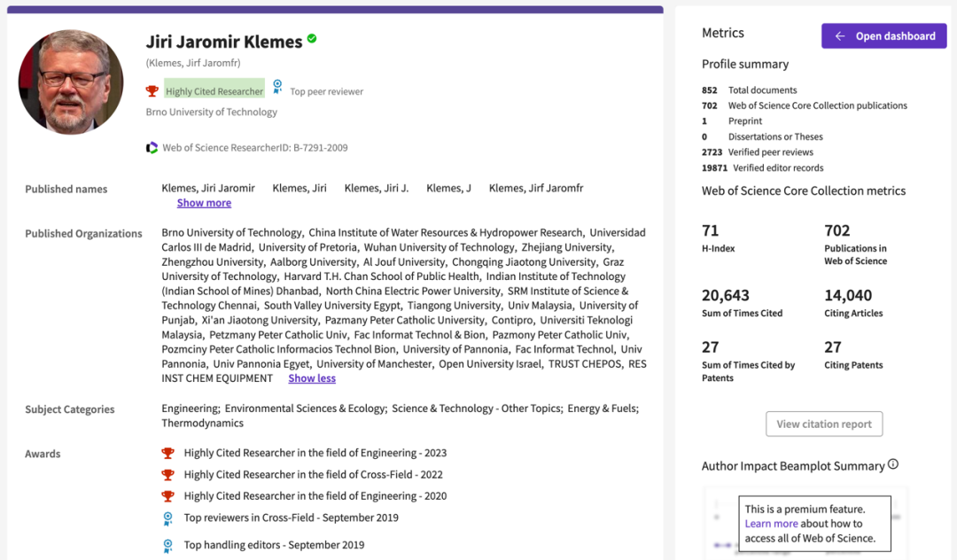Viewport: 957px width, 560px height.
Task: Click University of Pannonia in organizations list
Action: click(x=455, y=349)
